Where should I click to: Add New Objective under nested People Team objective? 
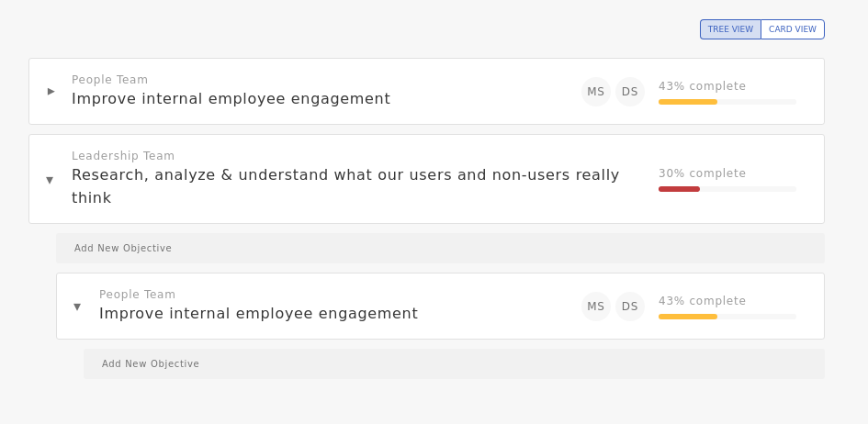151,363
